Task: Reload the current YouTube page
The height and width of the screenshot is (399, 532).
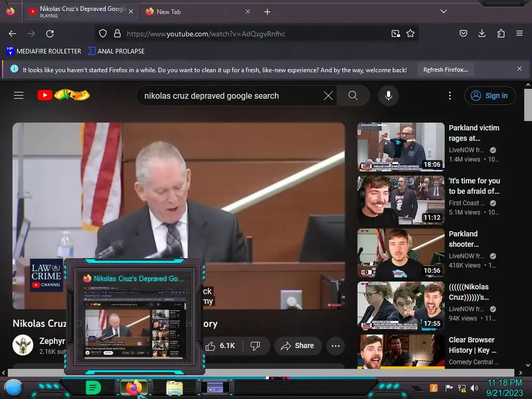Action: (x=50, y=34)
